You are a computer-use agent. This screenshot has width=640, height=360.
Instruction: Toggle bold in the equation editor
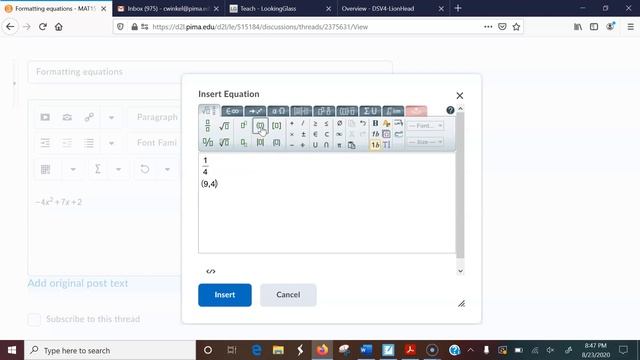pyautogui.click(x=375, y=123)
